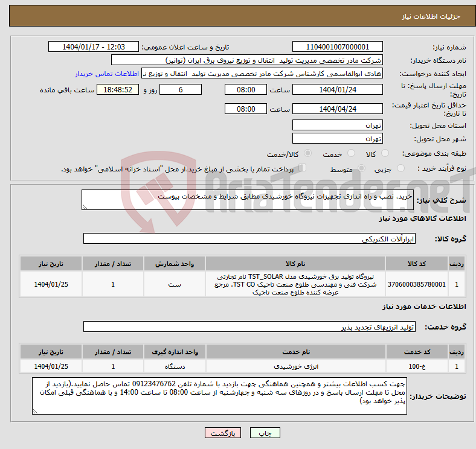Click the delivery city field تهران
The image size is (476, 449).
[x=337, y=138]
